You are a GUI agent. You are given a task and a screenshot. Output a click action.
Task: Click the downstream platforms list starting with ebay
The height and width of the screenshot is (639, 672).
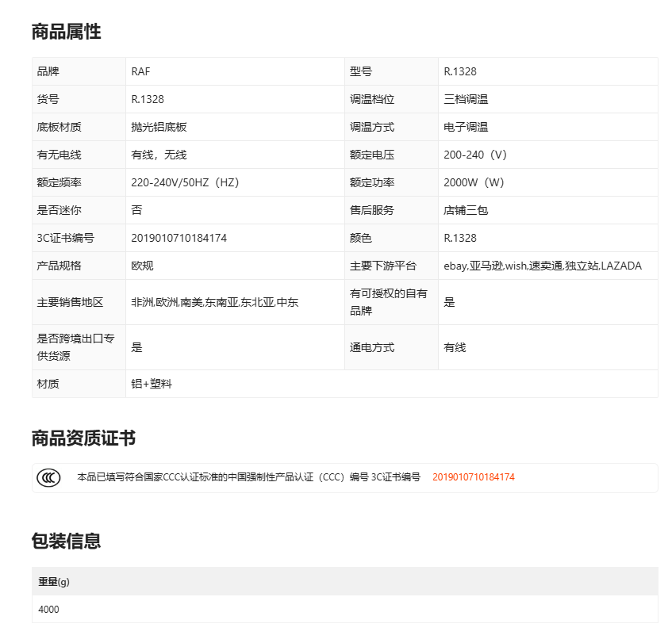[543, 266]
